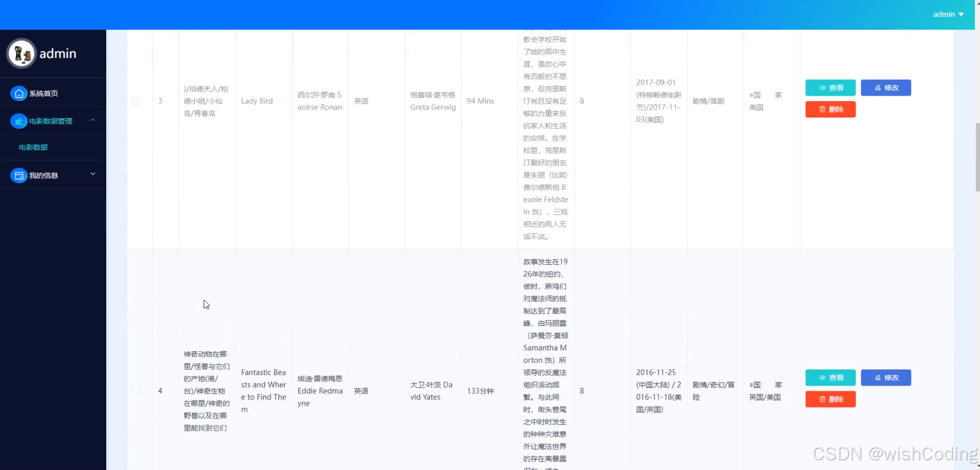Image resolution: width=980 pixels, height=470 pixels.
Task: Click 修改 button for Lady Bird row
Action: 886,88
